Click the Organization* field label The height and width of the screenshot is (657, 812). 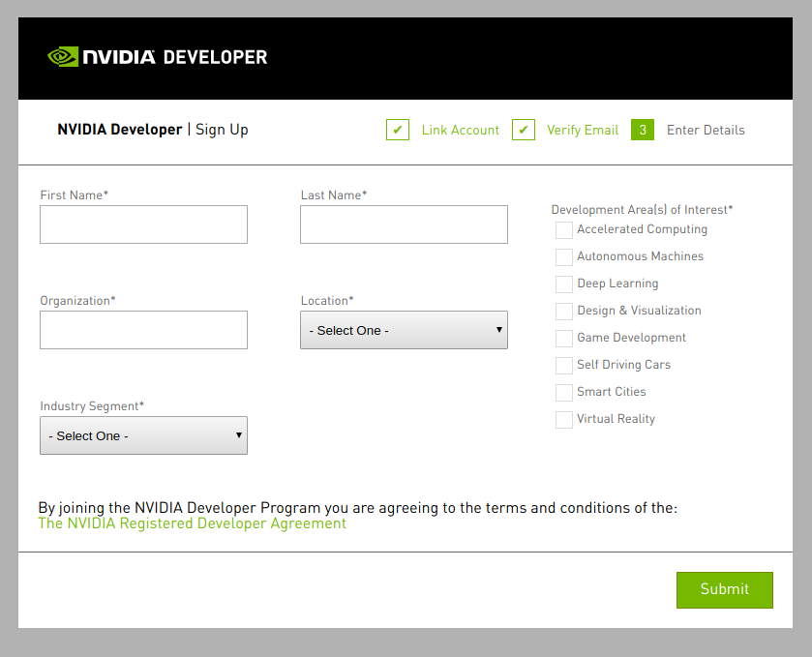pos(77,301)
